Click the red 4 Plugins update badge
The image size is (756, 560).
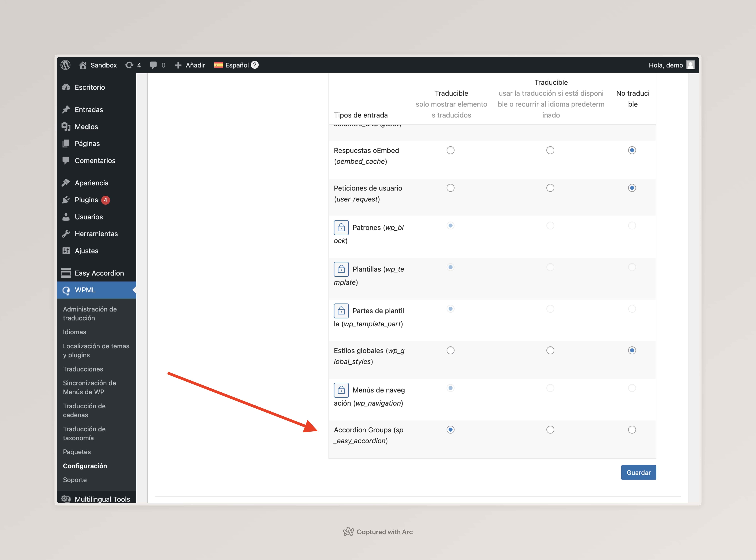105,200
